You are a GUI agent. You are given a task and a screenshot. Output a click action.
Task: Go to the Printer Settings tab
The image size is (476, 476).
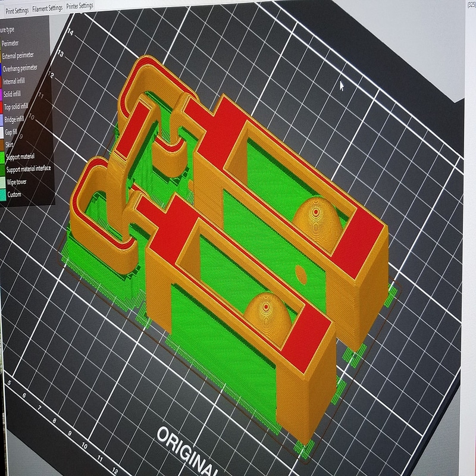pyautogui.click(x=80, y=6)
